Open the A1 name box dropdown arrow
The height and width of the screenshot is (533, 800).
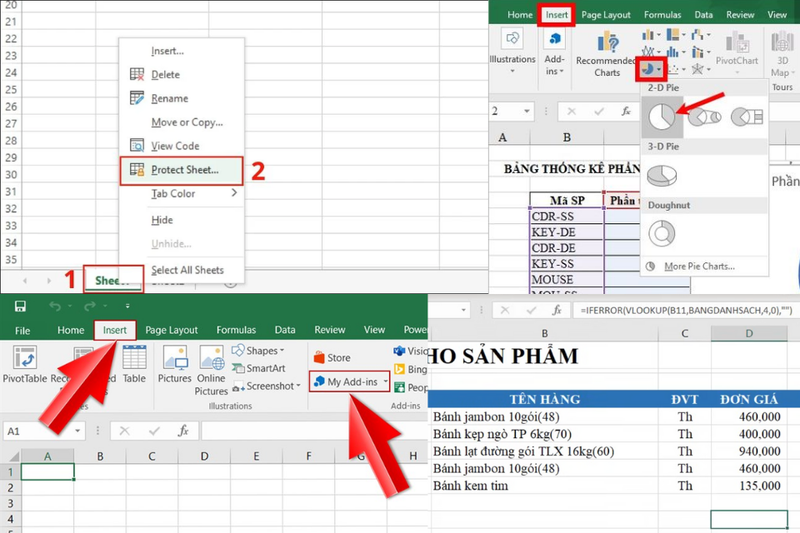click(x=78, y=431)
